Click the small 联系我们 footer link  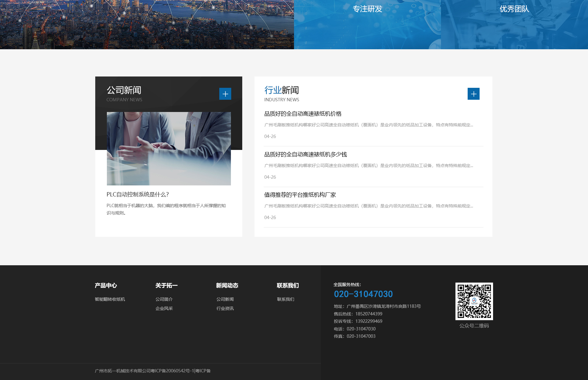click(x=285, y=299)
